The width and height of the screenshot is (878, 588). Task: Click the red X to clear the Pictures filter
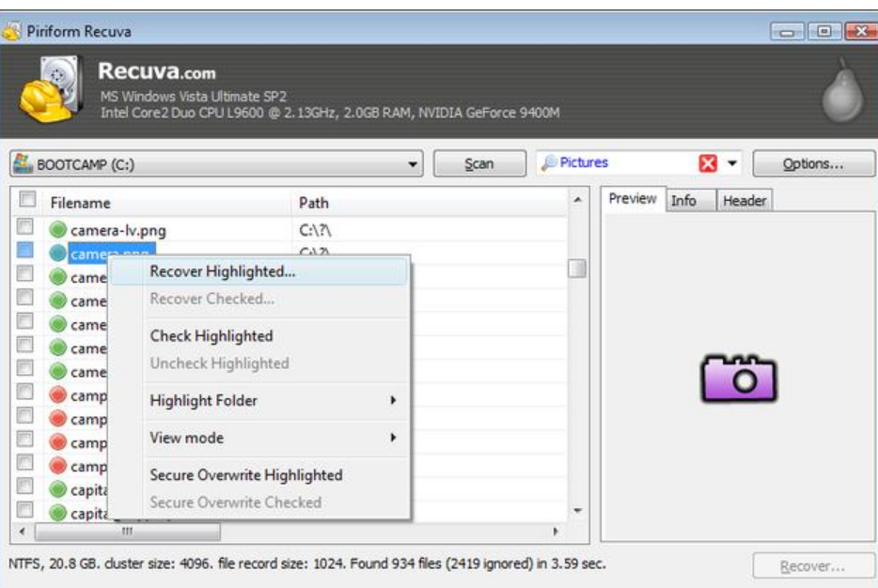click(x=708, y=163)
